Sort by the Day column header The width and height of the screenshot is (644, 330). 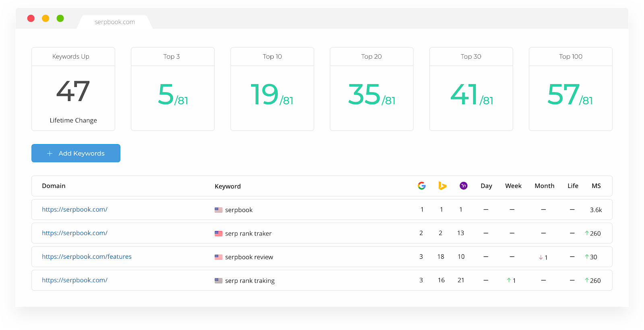pyautogui.click(x=486, y=186)
